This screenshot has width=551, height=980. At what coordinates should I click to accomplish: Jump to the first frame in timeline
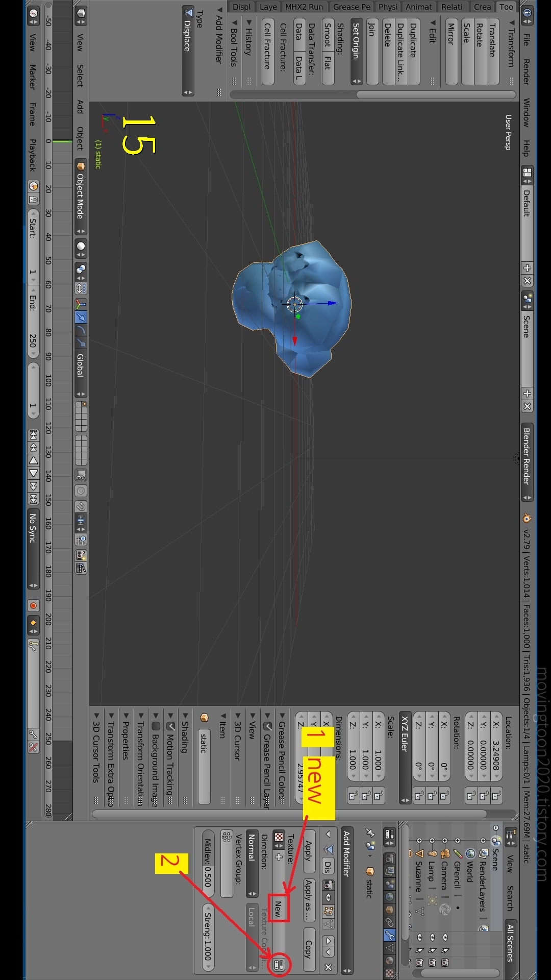click(33, 435)
